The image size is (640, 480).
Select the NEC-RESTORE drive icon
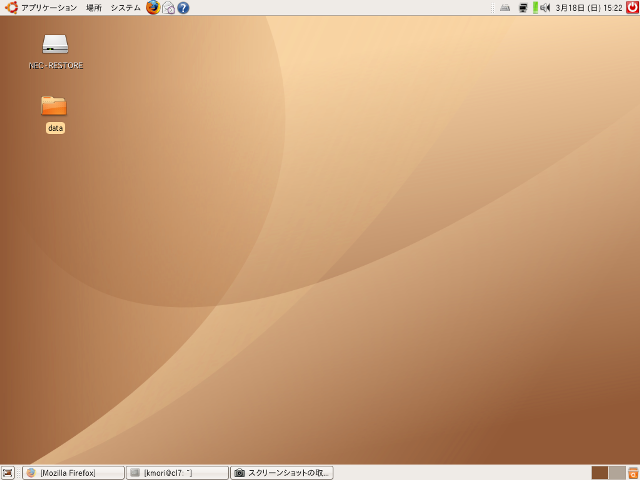tap(55, 45)
